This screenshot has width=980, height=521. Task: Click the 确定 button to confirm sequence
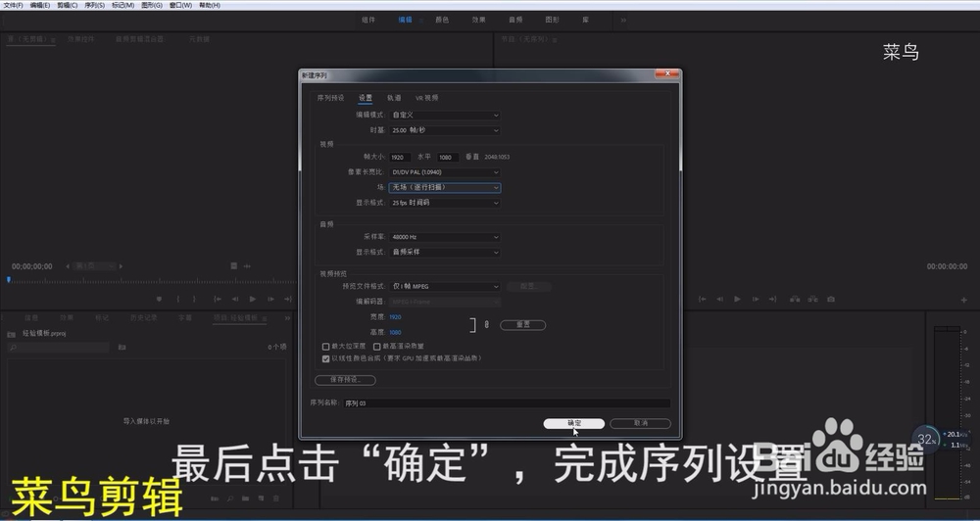pos(573,423)
